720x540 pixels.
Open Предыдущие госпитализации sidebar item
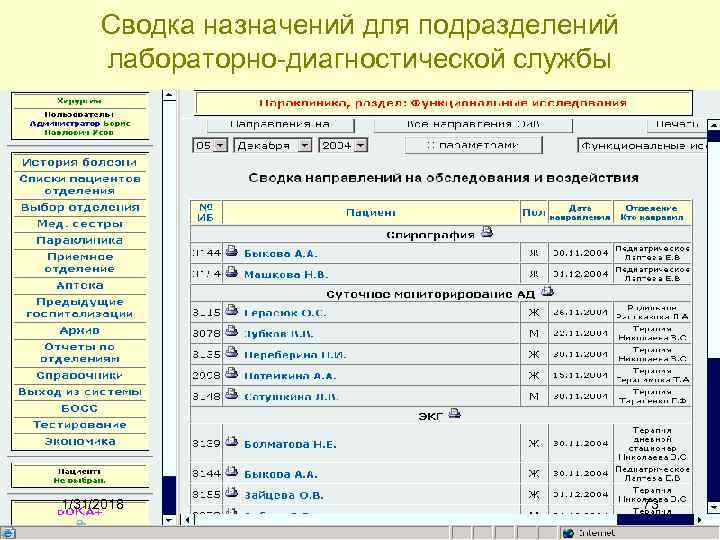click(79, 308)
